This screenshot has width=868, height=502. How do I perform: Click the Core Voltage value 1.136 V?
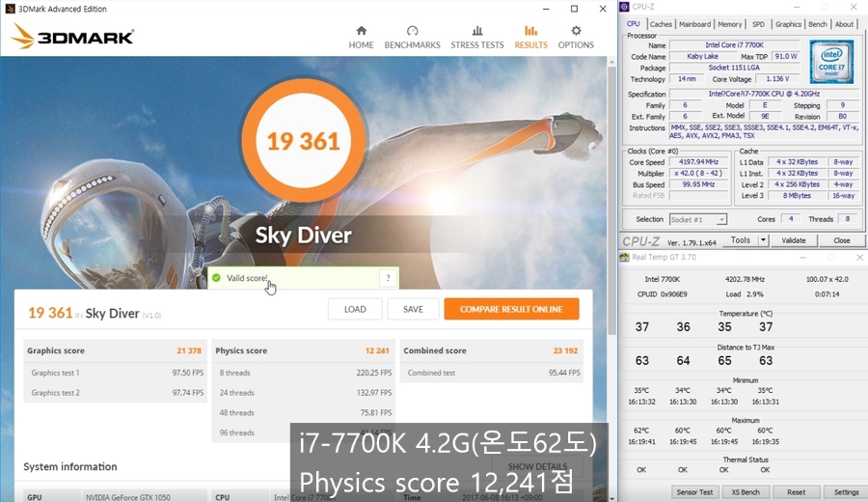tap(777, 79)
